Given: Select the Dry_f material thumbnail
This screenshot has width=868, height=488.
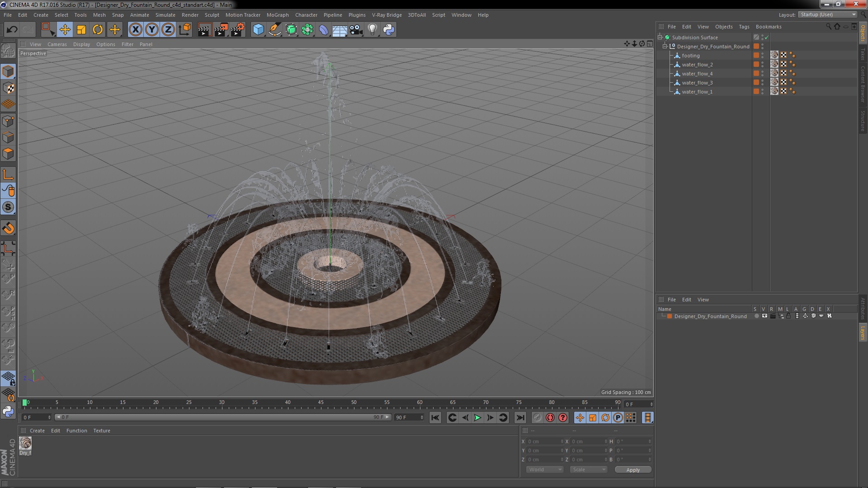Looking at the screenshot, I should coord(25,443).
